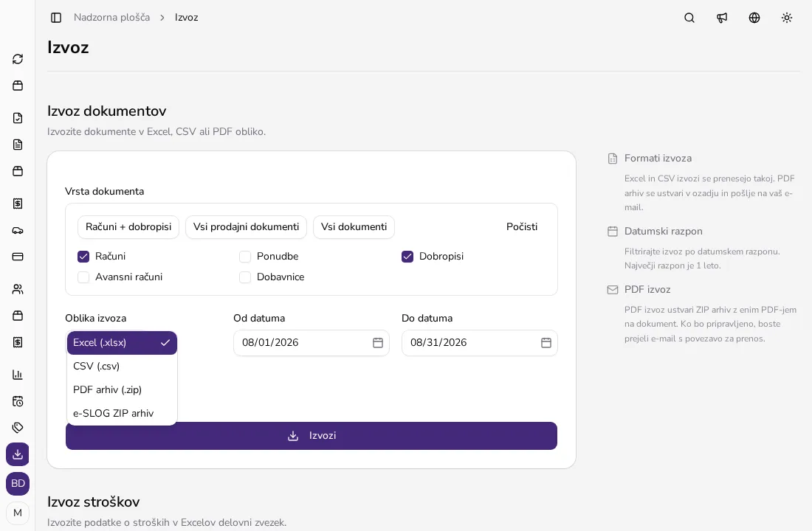
Task: Click the BD avatar badge
Action: 18,483
